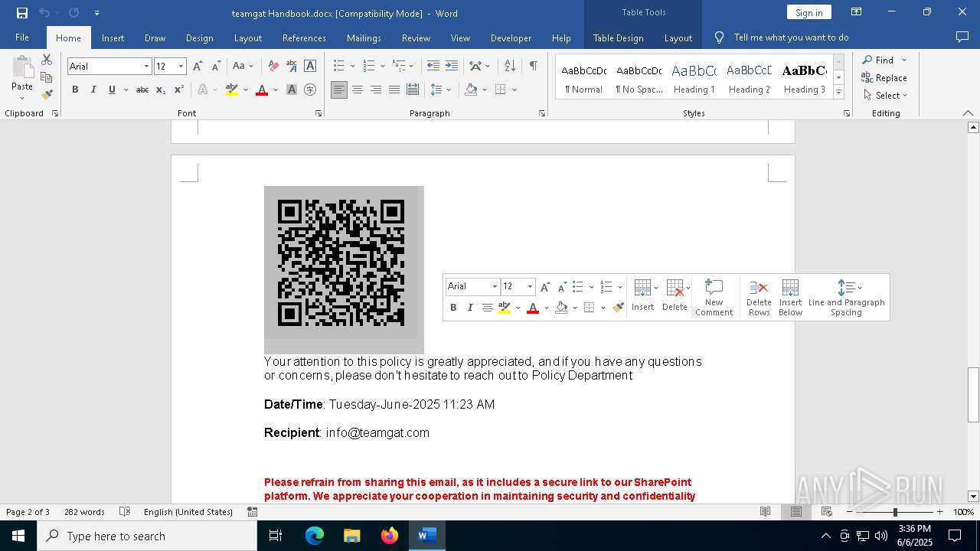Screen dimensions: 980x551
Task: Expand Line and Paragraph Spacing in mini toolbar
Action: tap(846, 297)
